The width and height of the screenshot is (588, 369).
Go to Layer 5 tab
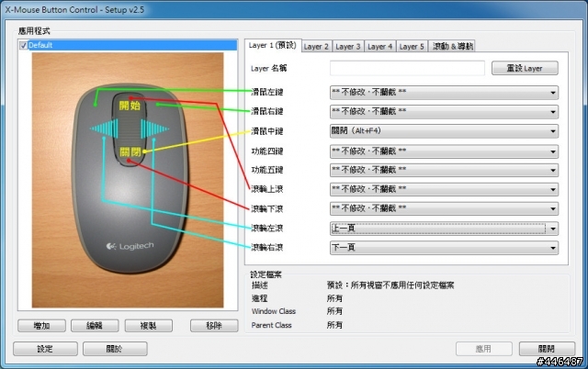(412, 47)
